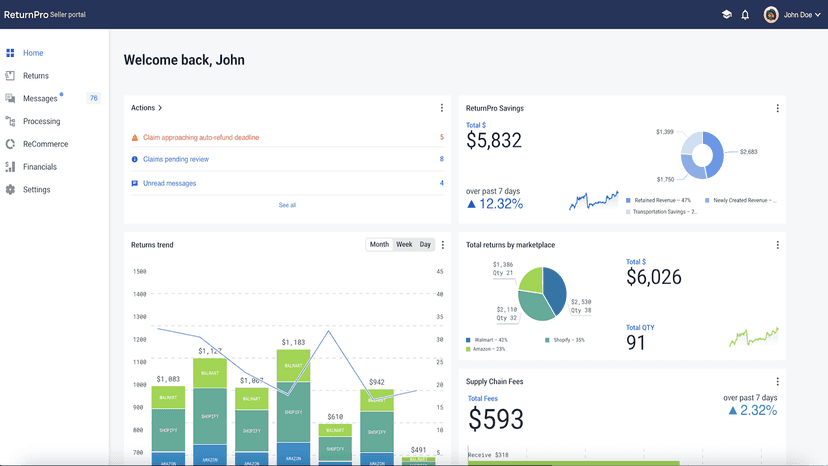828x466 pixels.
Task: Switch Returns trend to Month view
Action: pyautogui.click(x=379, y=245)
